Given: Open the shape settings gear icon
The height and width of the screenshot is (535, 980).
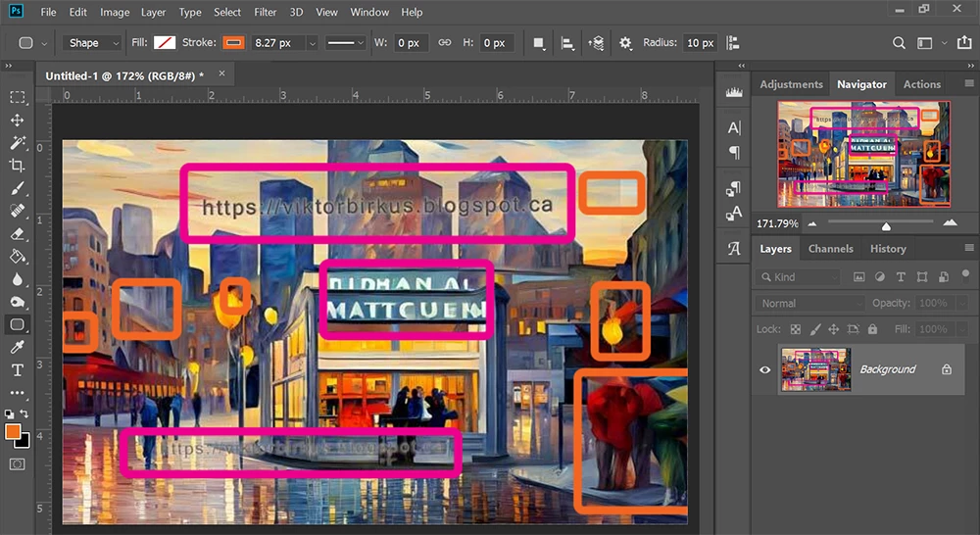Looking at the screenshot, I should 626,43.
